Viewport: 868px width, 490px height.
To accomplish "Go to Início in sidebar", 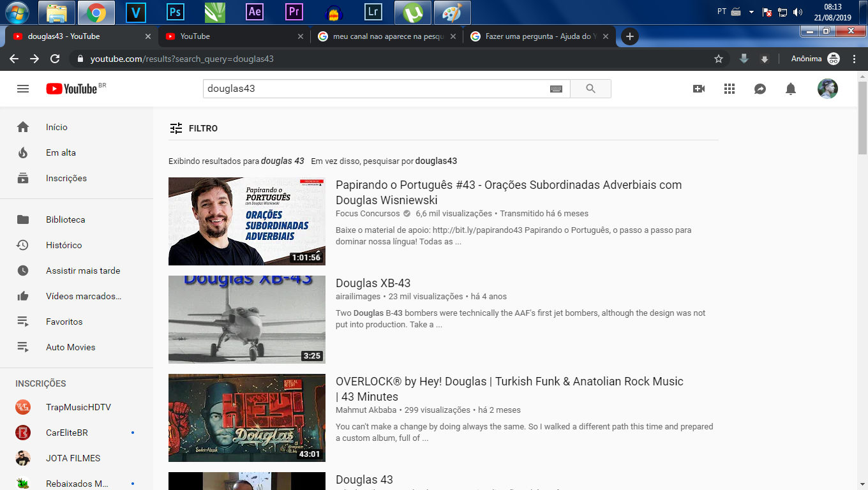I will (x=77, y=127).
